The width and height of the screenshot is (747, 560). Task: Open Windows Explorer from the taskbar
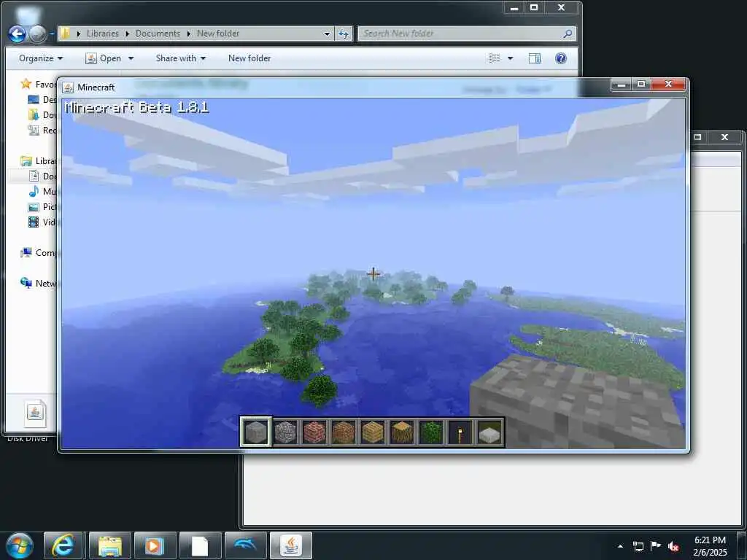tap(109, 545)
